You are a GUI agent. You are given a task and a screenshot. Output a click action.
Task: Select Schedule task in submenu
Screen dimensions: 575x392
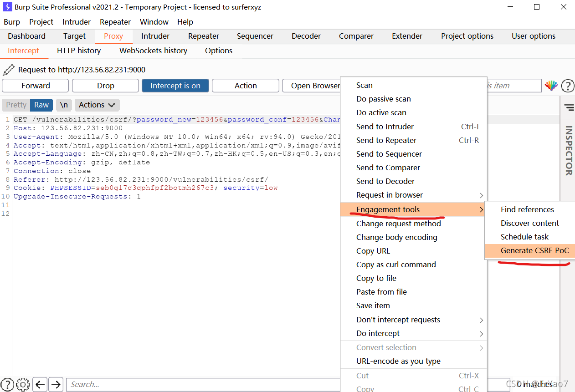pyautogui.click(x=530, y=237)
